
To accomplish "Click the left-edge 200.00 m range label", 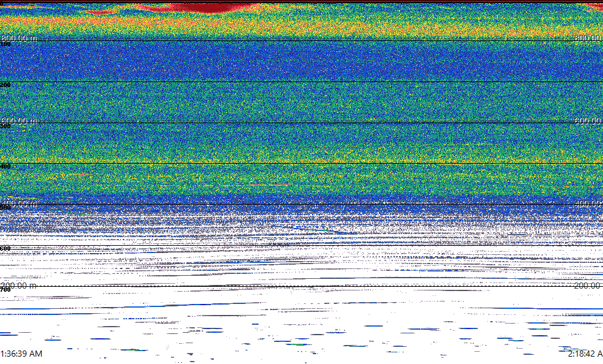I will click(18, 286).
